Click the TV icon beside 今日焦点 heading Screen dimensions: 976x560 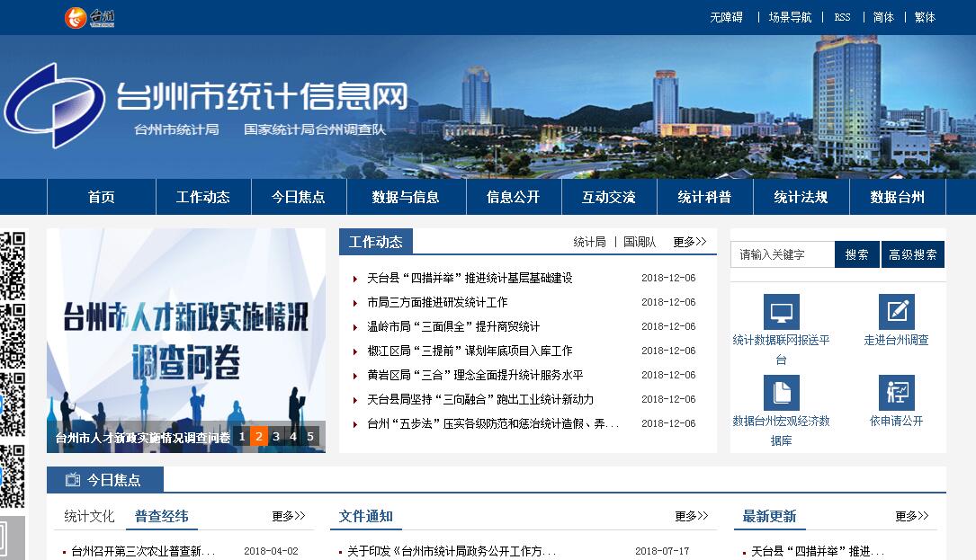coord(73,480)
